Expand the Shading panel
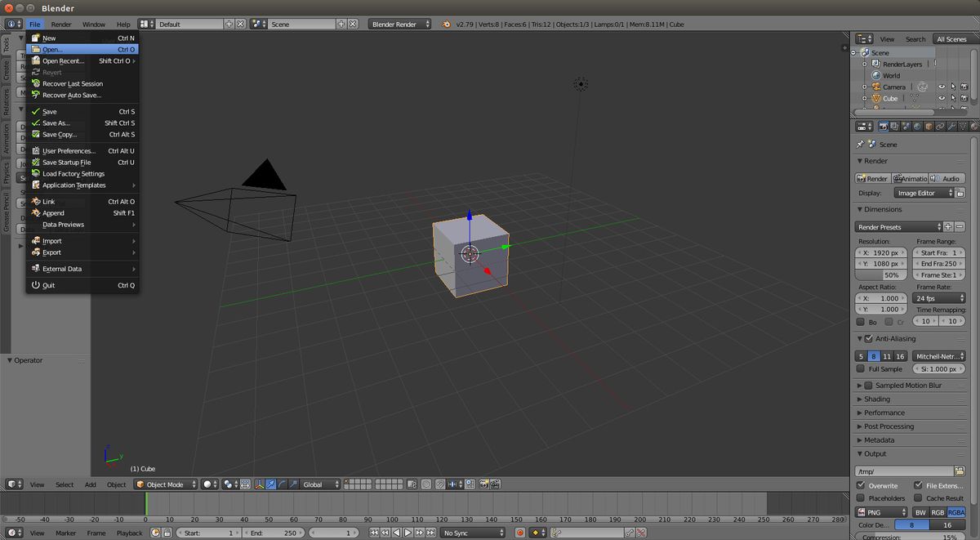The width and height of the screenshot is (980, 540). (x=876, y=399)
